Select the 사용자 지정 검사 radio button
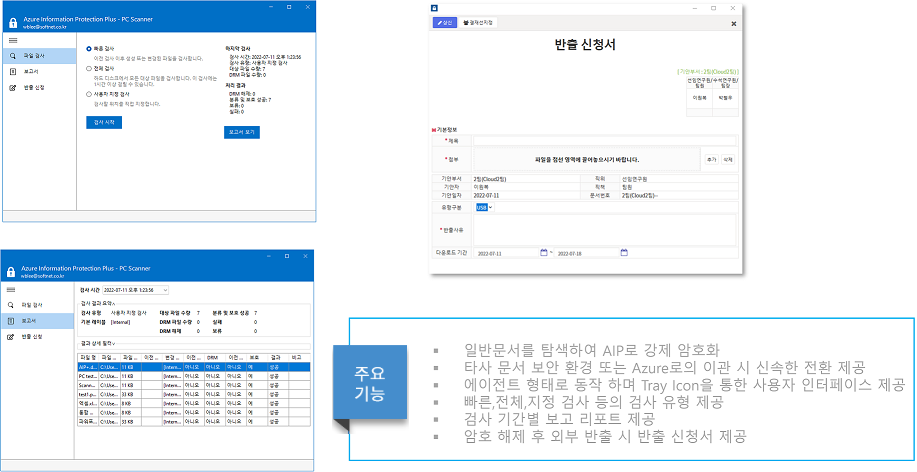The image size is (917, 472). click(89, 94)
